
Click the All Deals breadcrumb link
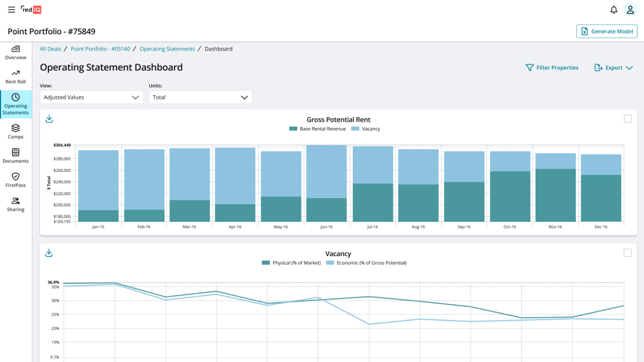coord(50,49)
